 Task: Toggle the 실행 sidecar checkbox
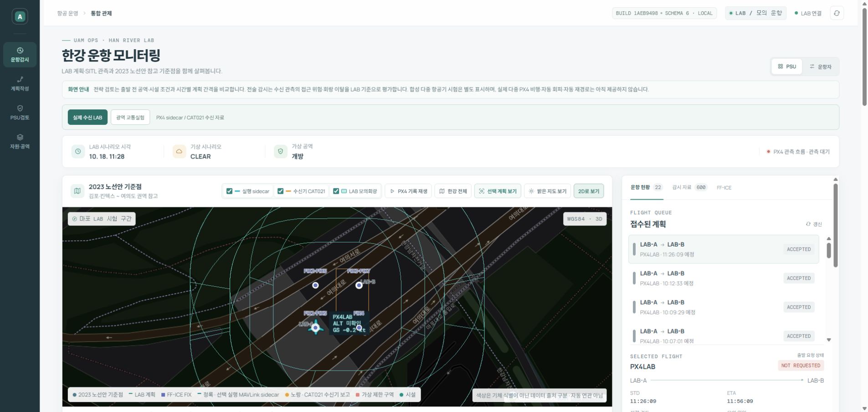click(x=229, y=191)
